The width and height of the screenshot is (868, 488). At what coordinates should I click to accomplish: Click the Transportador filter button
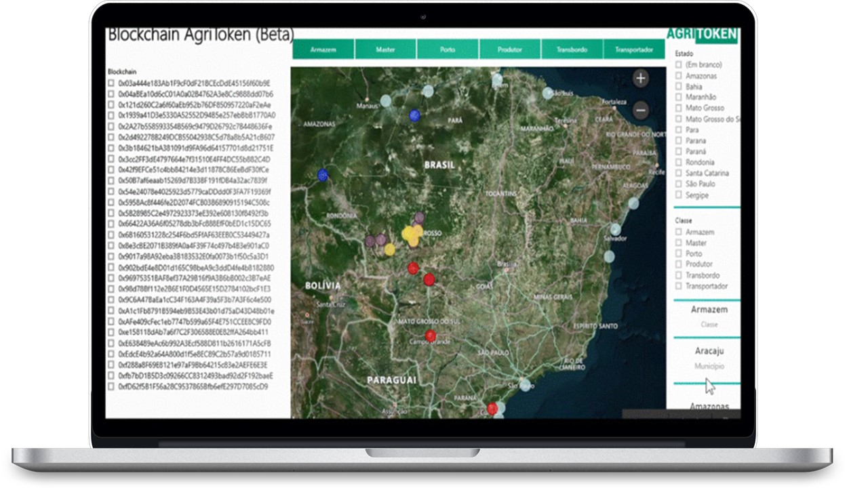tap(633, 49)
